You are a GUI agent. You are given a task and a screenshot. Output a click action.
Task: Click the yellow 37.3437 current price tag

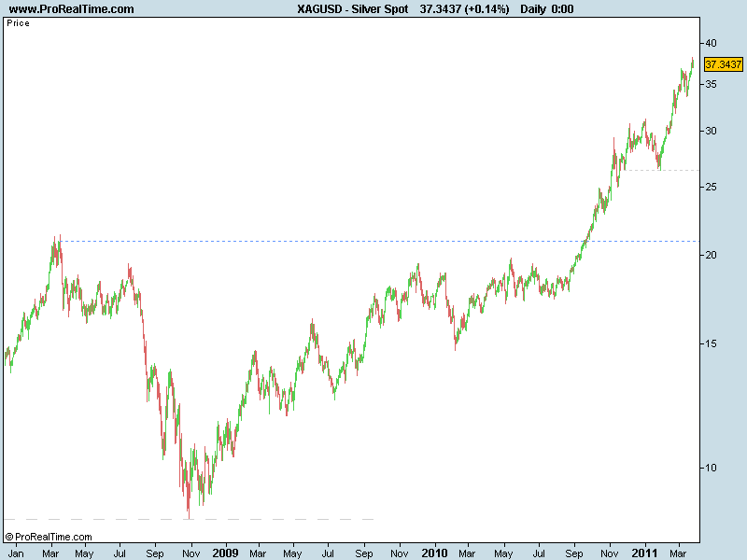[x=723, y=64]
